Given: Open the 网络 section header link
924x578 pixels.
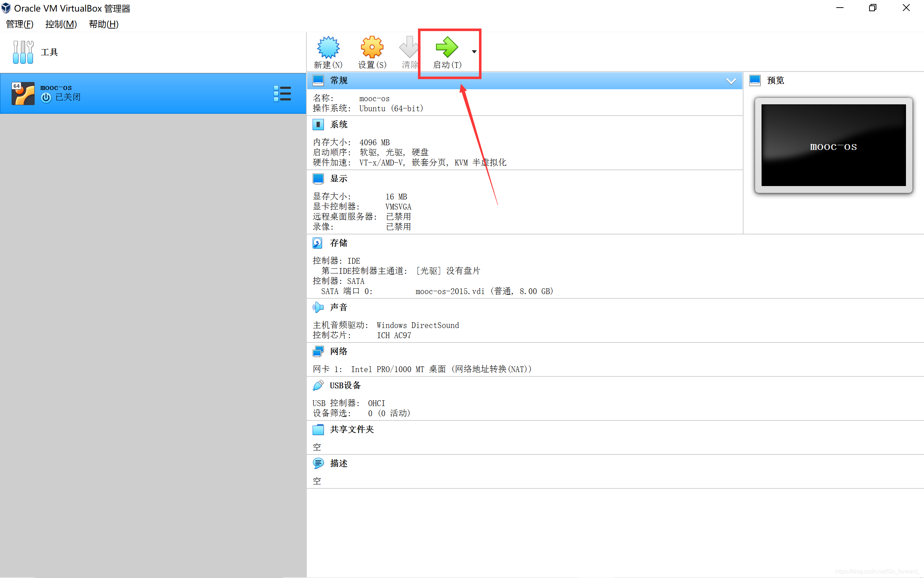Looking at the screenshot, I should pos(339,351).
